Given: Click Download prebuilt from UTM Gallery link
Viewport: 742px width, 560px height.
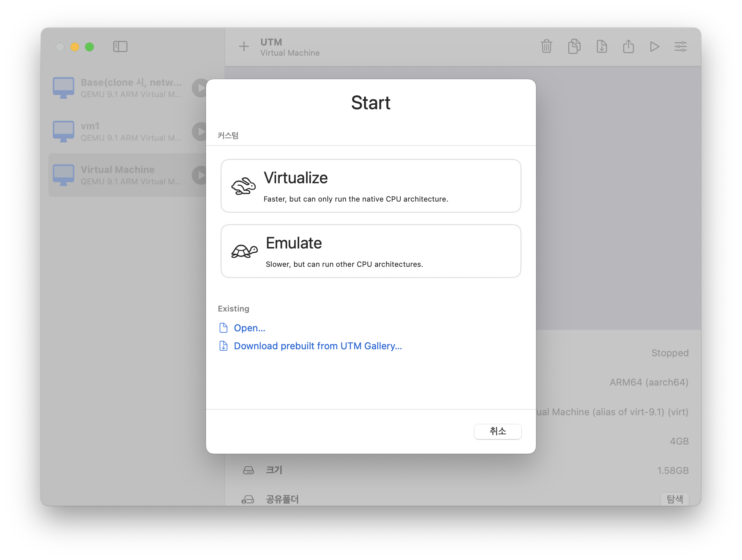Looking at the screenshot, I should (x=318, y=346).
